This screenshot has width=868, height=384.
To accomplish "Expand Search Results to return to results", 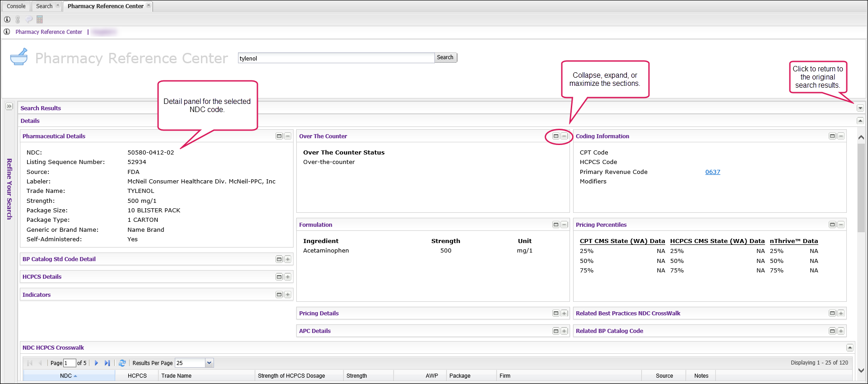I will 860,108.
